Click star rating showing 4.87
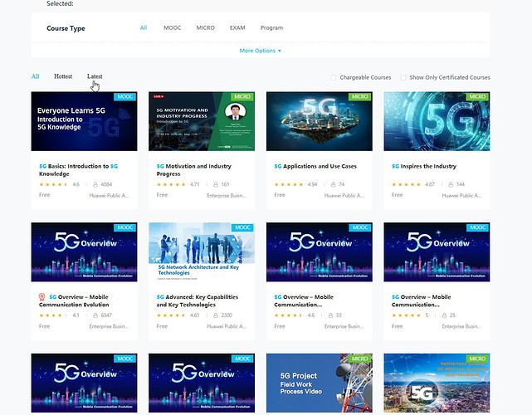Viewport: 532px width, 415px height. [406, 184]
